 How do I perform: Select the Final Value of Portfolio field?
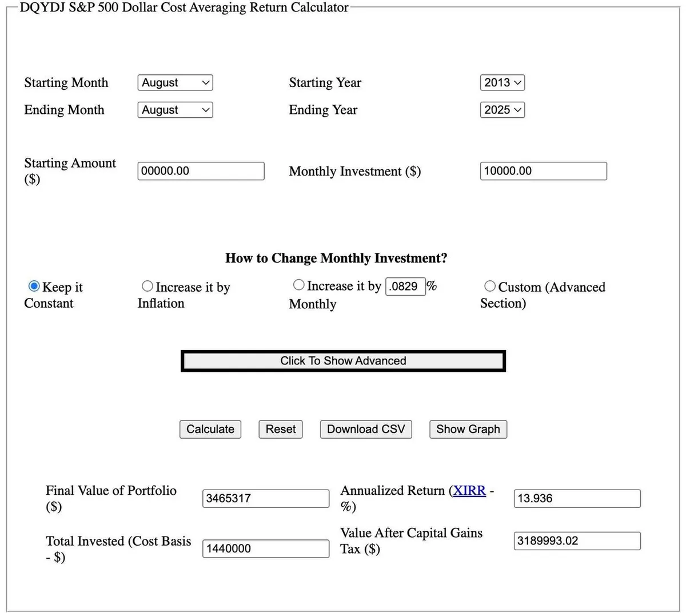266,498
